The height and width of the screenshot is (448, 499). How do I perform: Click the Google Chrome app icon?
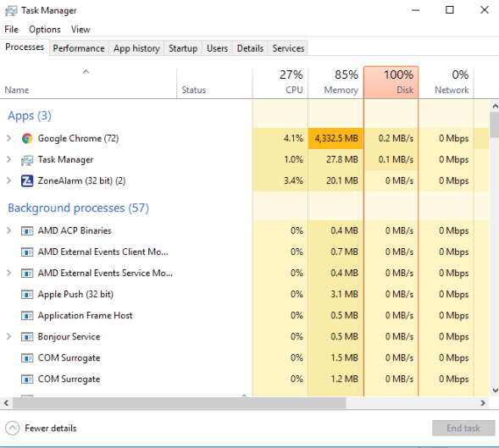27,138
